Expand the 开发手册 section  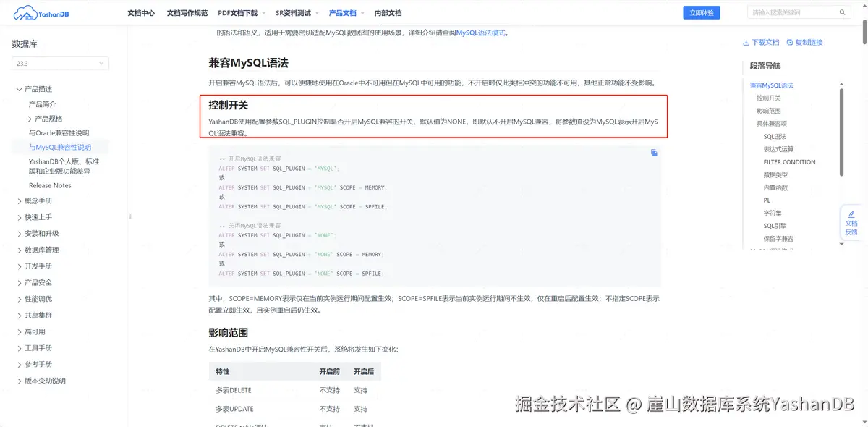20,266
